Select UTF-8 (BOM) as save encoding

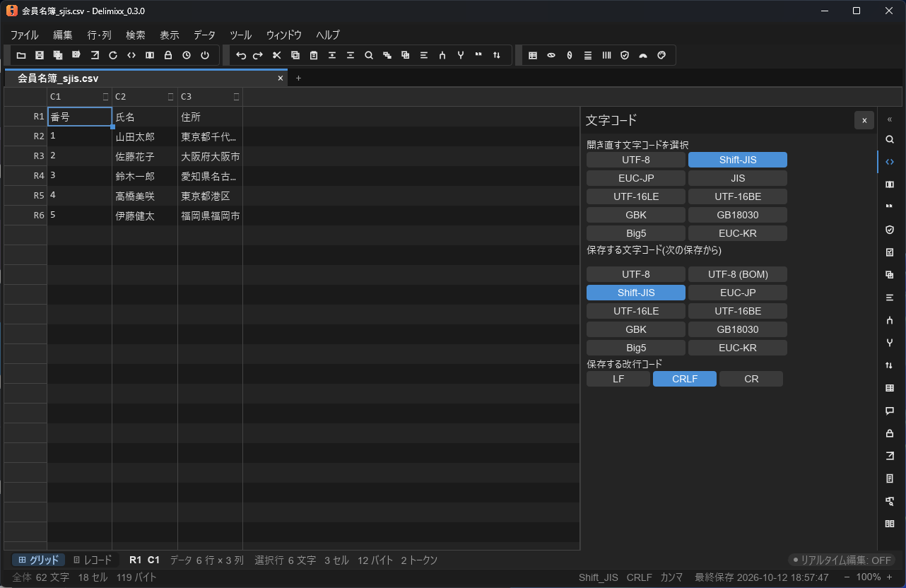[738, 274]
